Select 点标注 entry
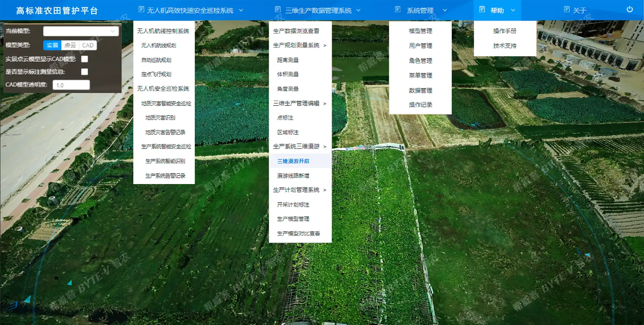The height and width of the screenshot is (325, 644). tap(285, 117)
